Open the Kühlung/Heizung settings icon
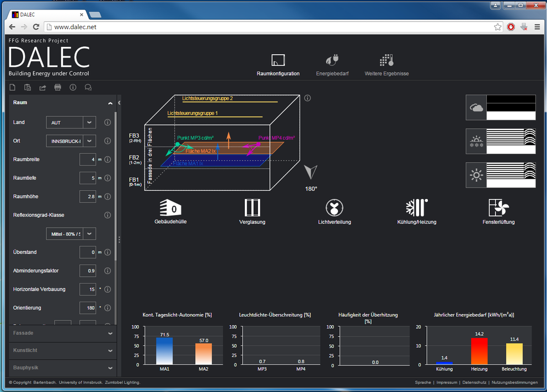 (x=416, y=208)
